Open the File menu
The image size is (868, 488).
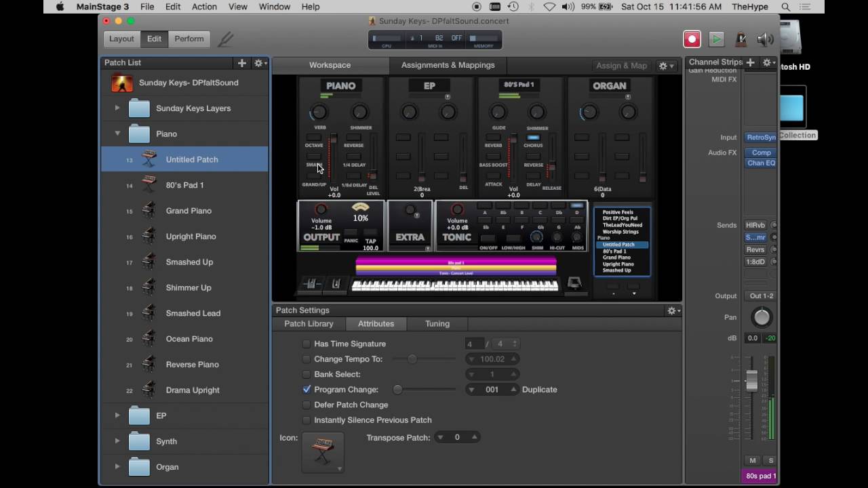147,7
